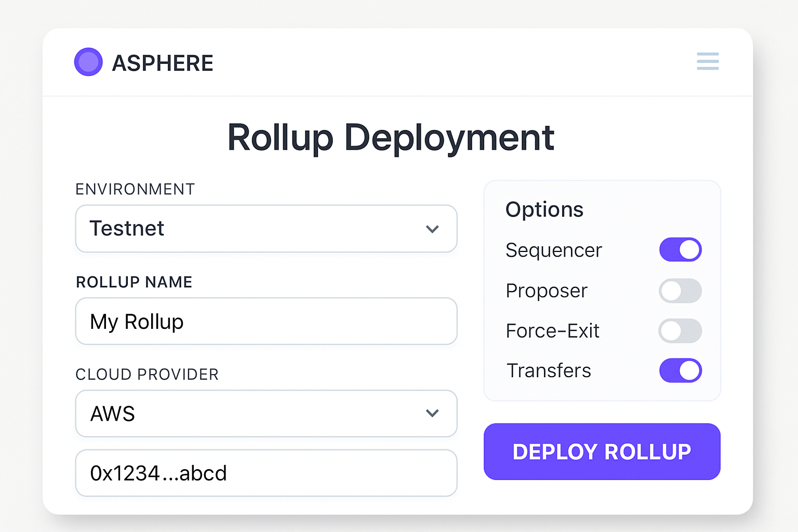Click the Cloud Provider dropdown chevron icon

point(432,414)
